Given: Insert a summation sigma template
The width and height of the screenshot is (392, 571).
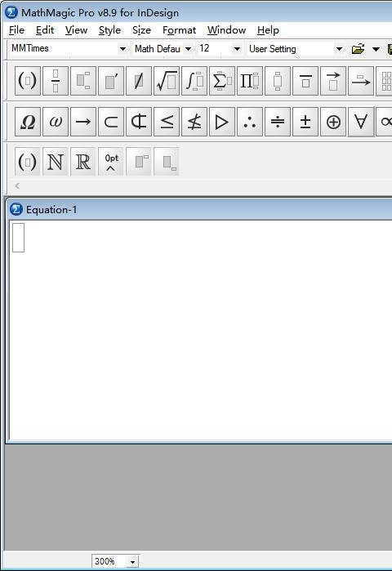Looking at the screenshot, I should [222, 81].
